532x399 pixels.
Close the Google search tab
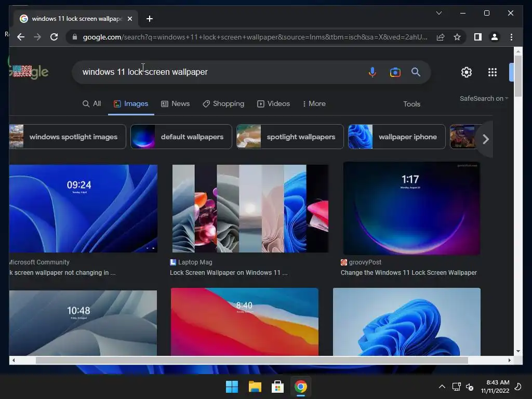coord(129,19)
